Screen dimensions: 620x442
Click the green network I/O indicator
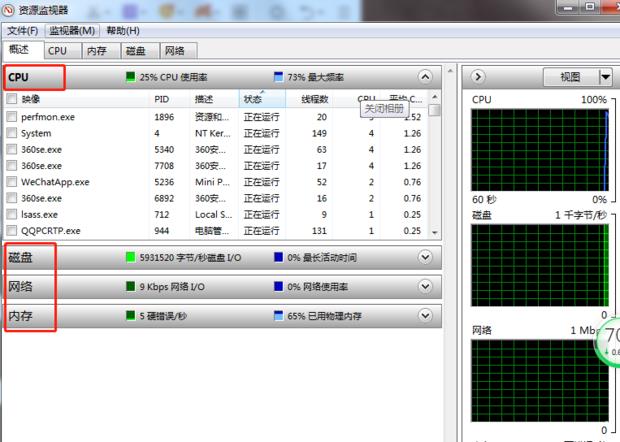pyautogui.click(x=130, y=287)
